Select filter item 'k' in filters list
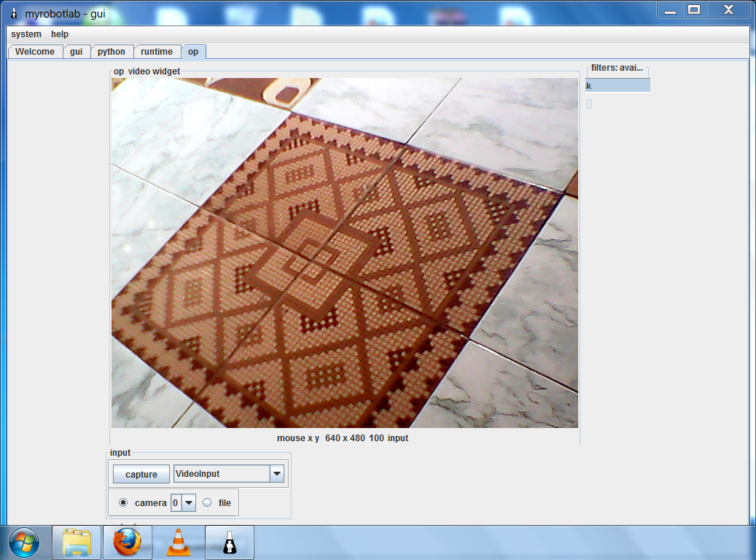The height and width of the screenshot is (560, 756). 617,86
